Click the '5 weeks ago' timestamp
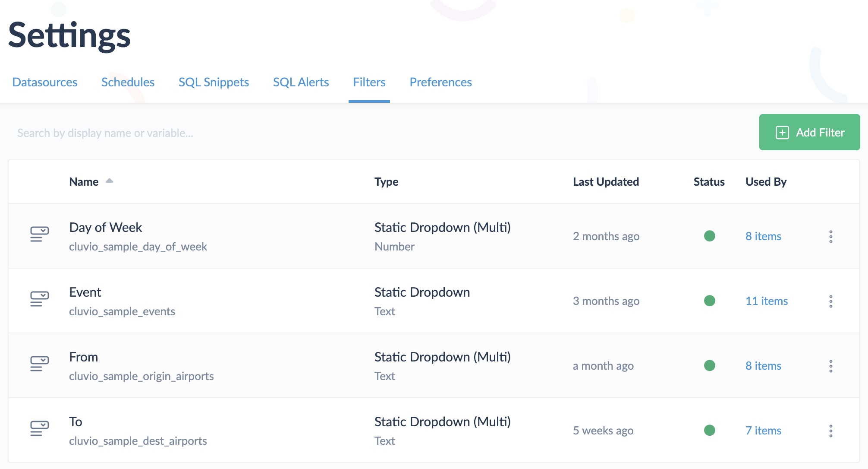The height and width of the screenshot is (469, 868). pos(603,431)
